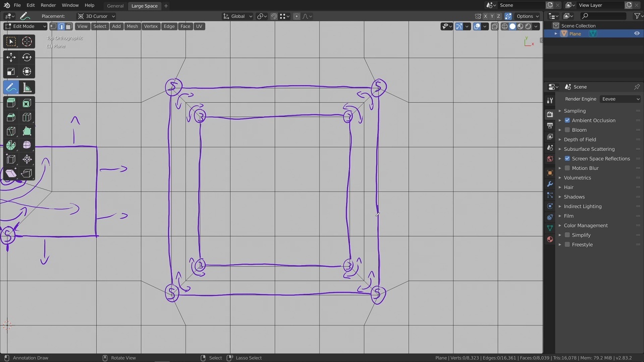644x362 pixels.
Task: Toggle X axis mirror button
Action: (x=486, y=16)
